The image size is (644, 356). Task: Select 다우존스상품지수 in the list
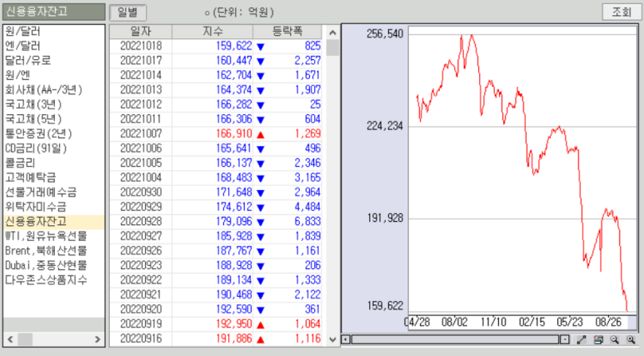pyautogui.click(x=53, y=280)
